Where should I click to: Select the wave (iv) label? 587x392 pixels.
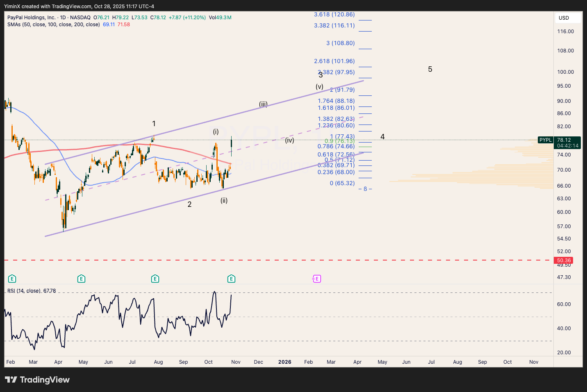(290, 140)
